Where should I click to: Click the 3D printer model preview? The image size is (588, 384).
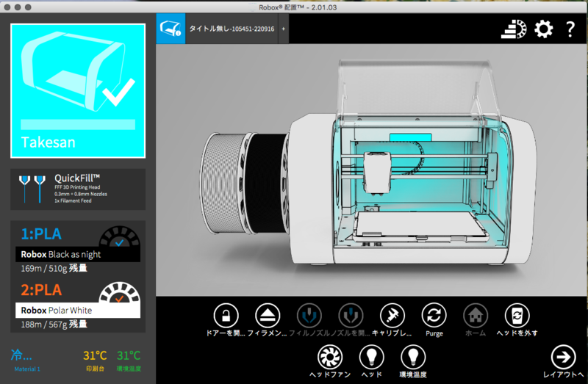(x=412, y=163)
